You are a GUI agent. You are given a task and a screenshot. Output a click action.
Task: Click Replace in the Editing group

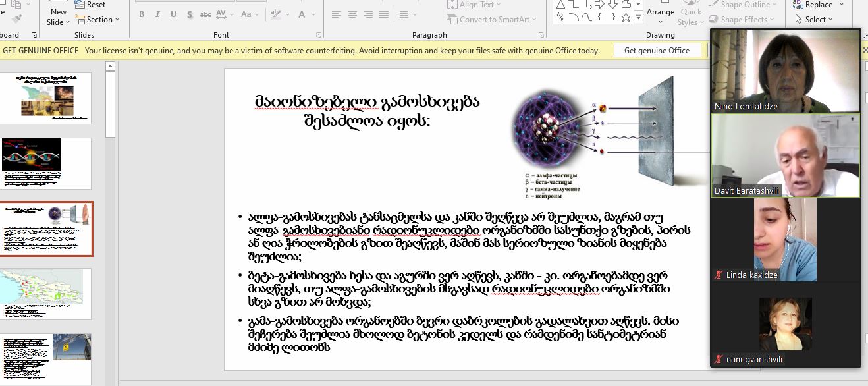pyautogui.click(x=813, y=5)
